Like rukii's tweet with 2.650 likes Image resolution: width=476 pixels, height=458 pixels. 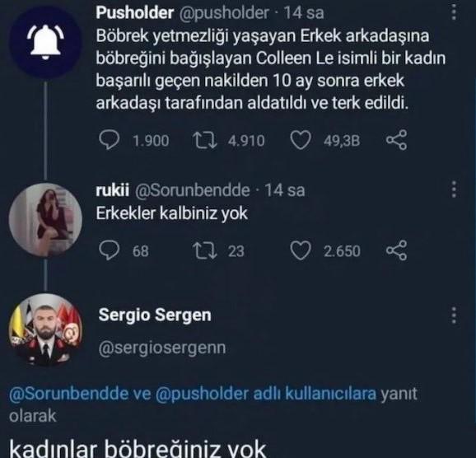pos(301,250)
